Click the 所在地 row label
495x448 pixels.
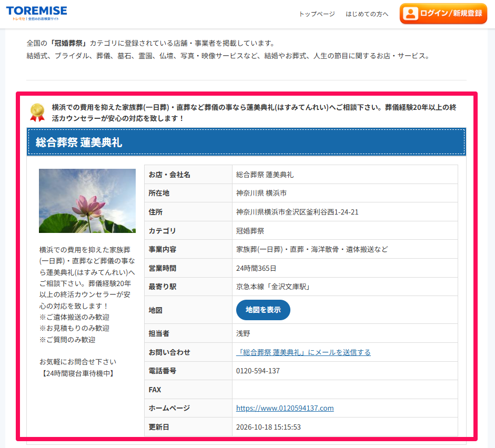[159, 193]
